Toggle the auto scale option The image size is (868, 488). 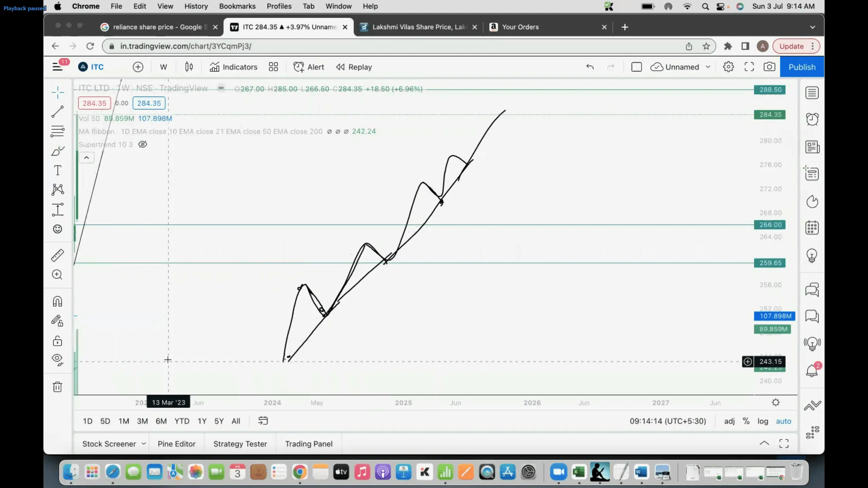(x=783, y=421)
